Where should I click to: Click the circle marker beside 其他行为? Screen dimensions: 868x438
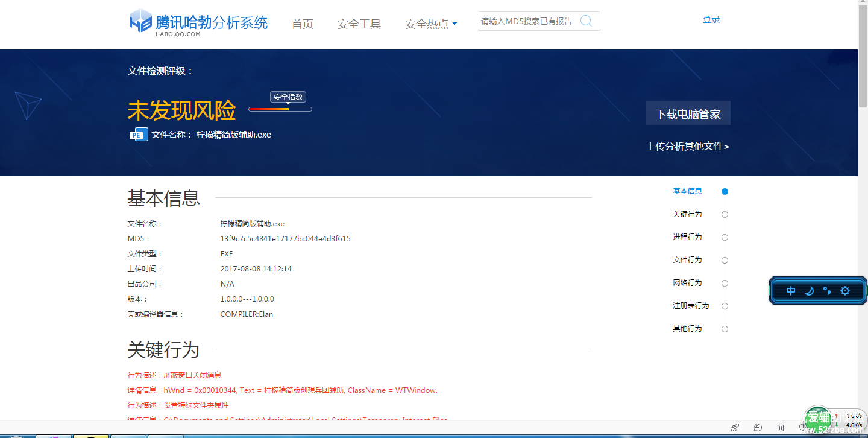pyautogui.click(x=725, y=329)
